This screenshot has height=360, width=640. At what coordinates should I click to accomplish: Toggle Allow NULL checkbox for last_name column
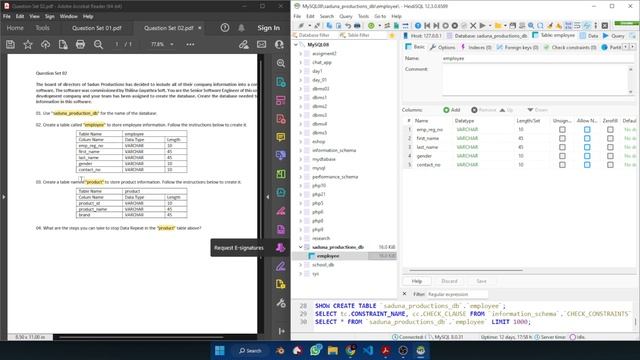(x=587, y=147)
